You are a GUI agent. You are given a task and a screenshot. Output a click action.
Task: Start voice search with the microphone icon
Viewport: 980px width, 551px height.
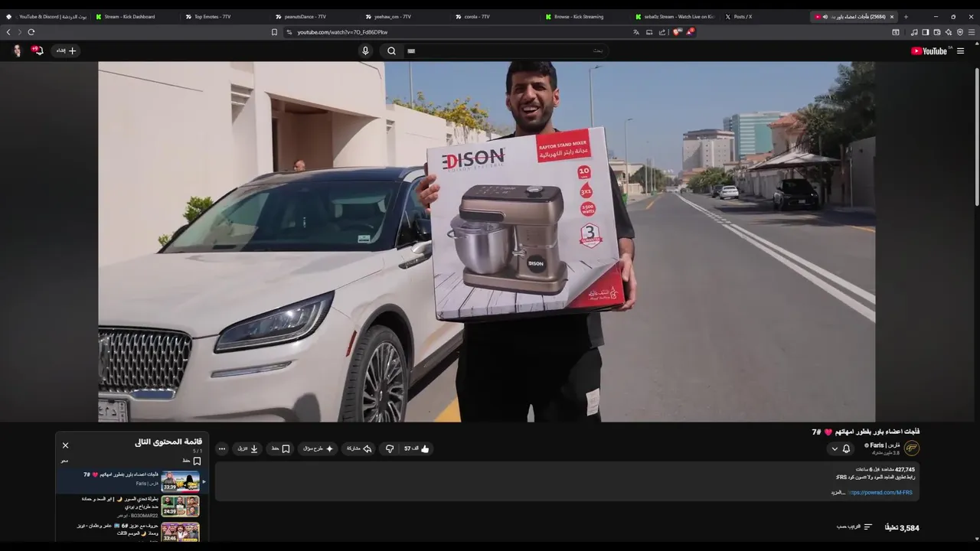(365, 51)
